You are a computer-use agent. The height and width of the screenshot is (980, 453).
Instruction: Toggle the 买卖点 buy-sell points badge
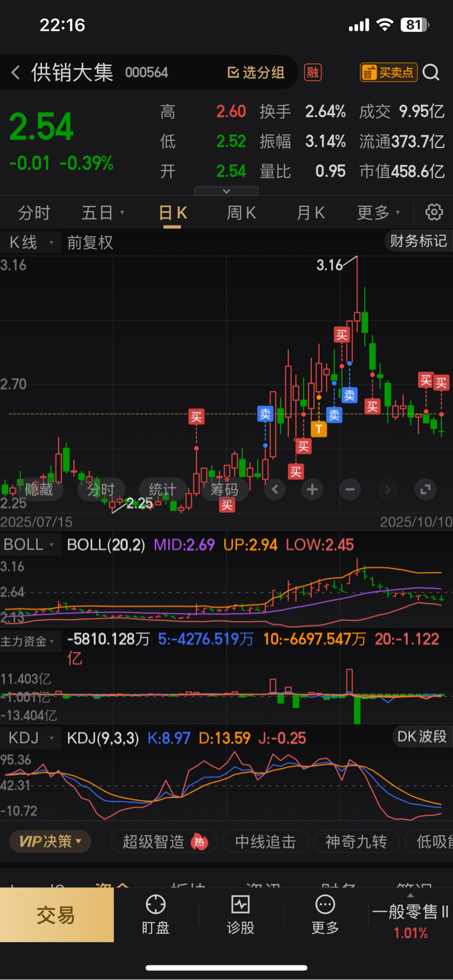click(389, 72)
